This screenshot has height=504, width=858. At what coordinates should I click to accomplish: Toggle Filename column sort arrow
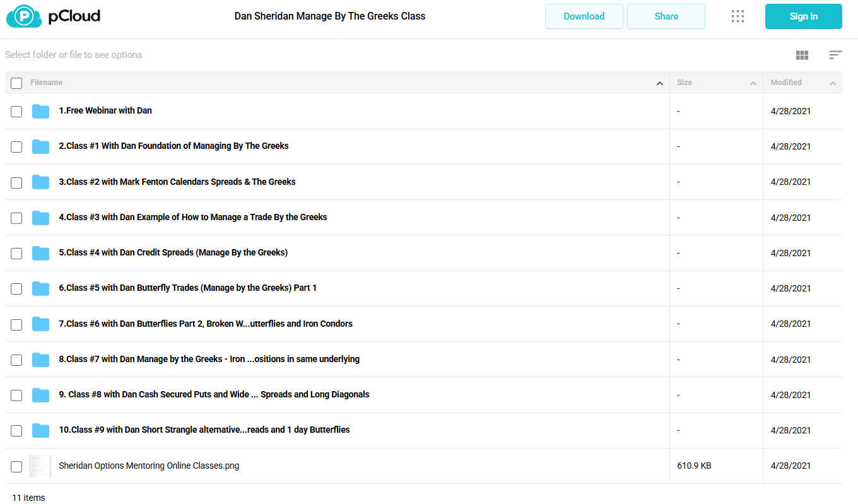click(660, 83)
